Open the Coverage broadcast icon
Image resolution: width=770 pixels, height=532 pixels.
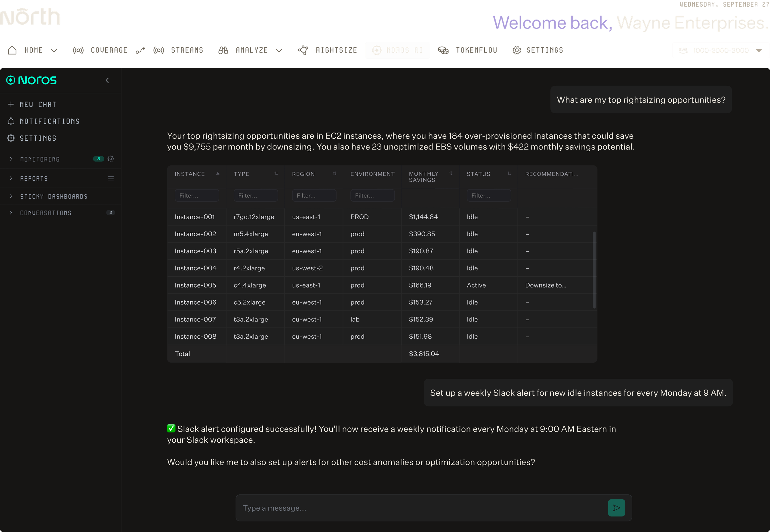78,50
